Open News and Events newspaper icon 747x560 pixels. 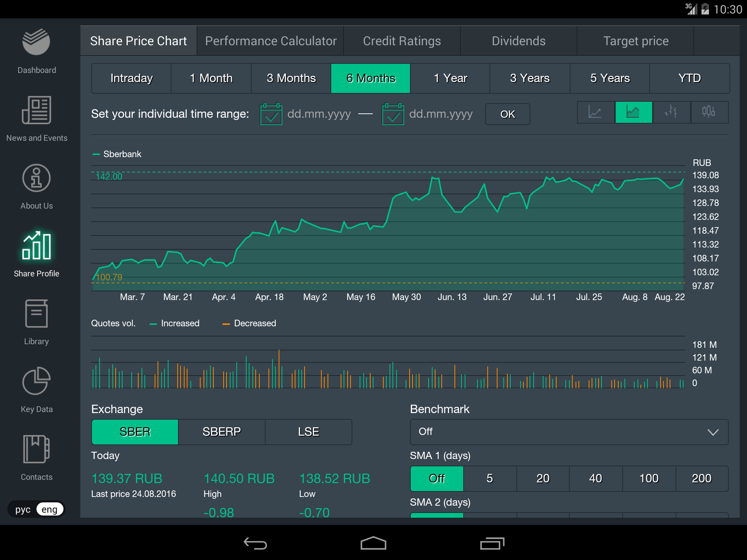tap(36, 110)
